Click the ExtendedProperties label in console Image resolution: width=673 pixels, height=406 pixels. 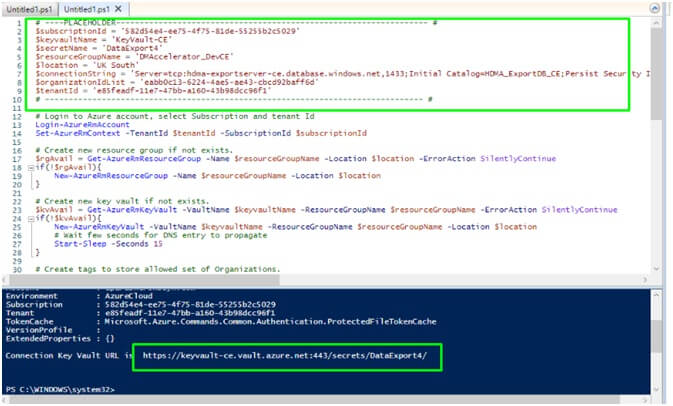[48, 339]
